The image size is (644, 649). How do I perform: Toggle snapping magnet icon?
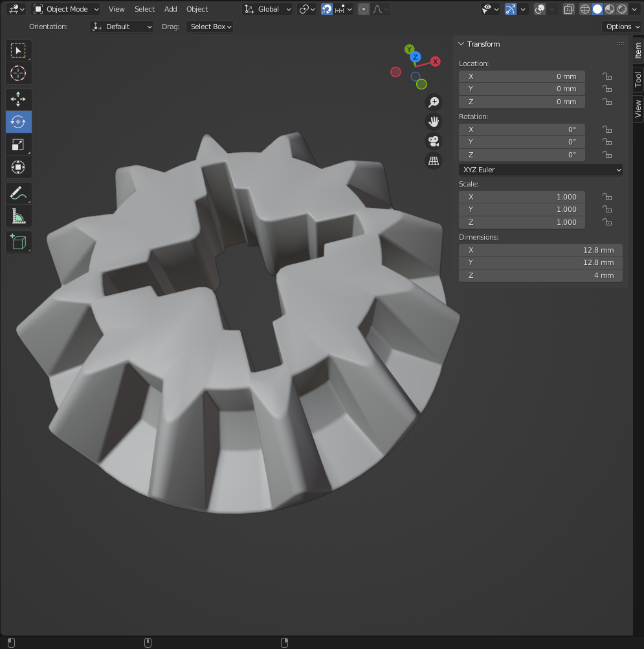tap(327, 9)
